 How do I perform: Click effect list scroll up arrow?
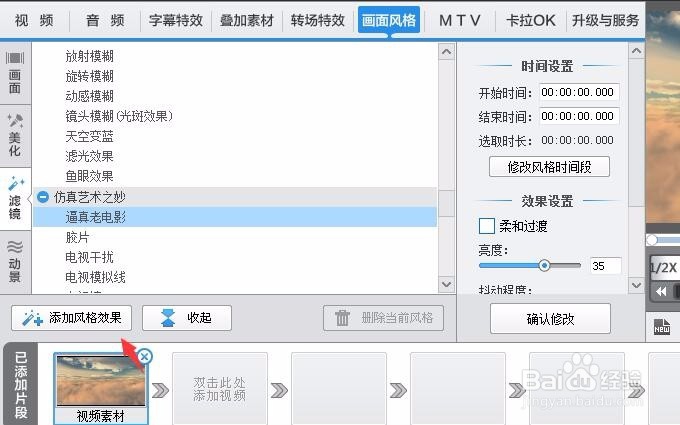[x=446, y=52]
